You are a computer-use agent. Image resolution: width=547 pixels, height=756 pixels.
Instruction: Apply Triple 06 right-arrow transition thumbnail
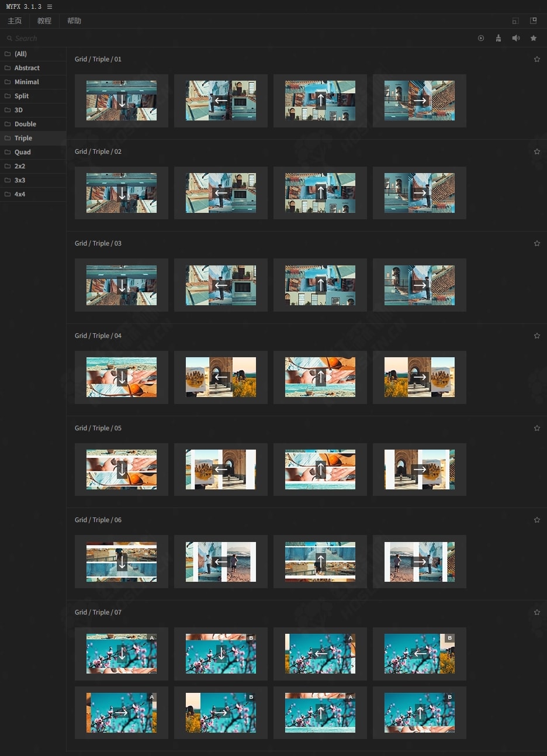(x=420, y=561)
